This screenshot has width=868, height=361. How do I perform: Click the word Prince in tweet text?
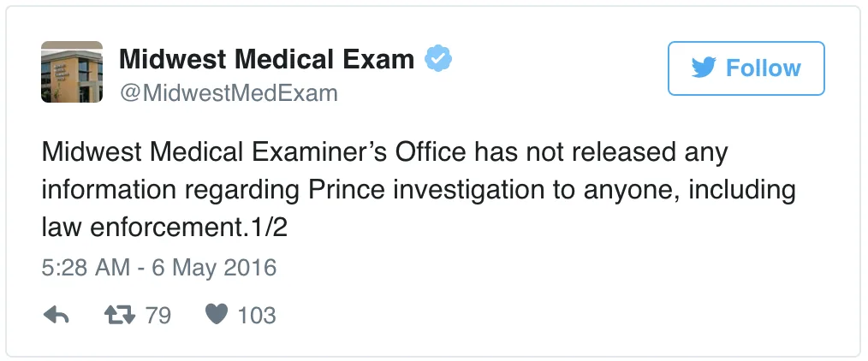point(346,190)
